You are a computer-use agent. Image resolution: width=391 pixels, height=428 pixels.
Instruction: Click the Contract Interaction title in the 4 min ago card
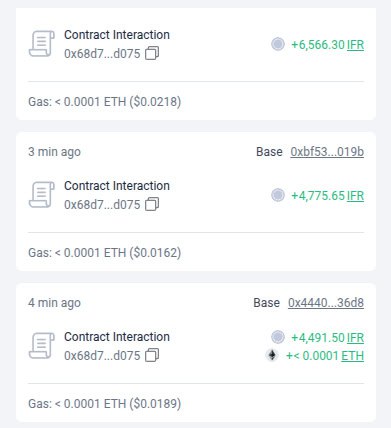(x=117, y=337)
